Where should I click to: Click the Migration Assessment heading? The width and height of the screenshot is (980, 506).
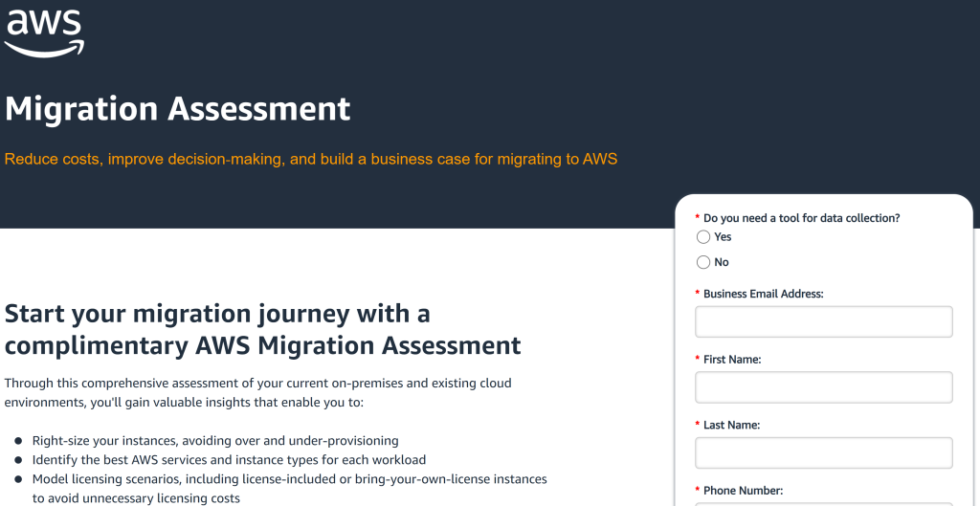pyautogui.click(x=177, y=109)
